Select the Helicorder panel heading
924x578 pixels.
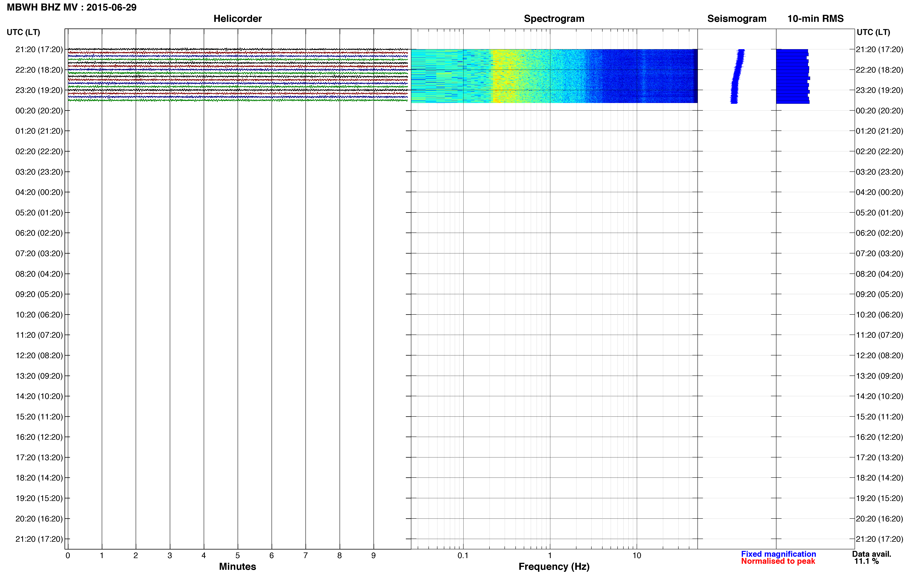(x=238, y=19)
